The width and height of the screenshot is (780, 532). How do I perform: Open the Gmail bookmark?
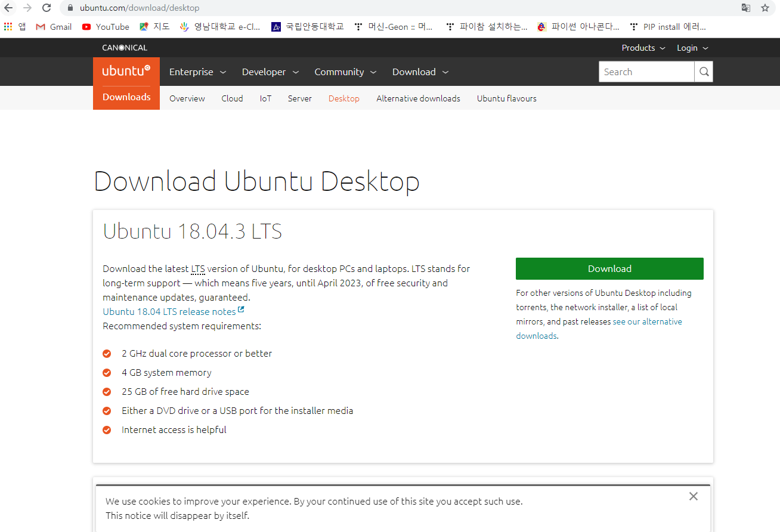pyautogui.click(x=54, y=27)
